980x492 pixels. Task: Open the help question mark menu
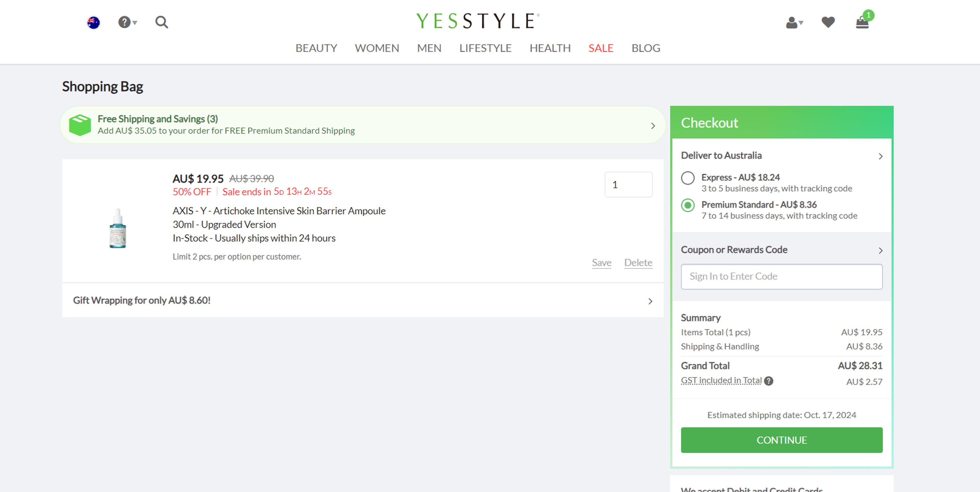[x=127, y=22]
